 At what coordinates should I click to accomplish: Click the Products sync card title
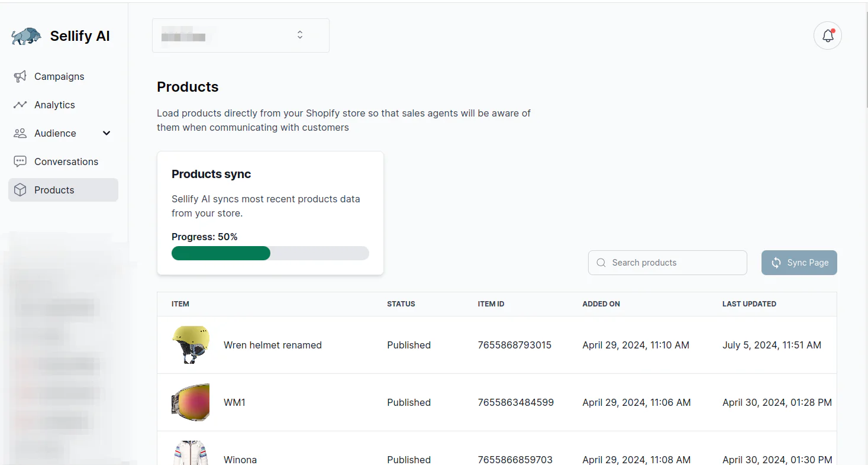[x=211, y=174]
